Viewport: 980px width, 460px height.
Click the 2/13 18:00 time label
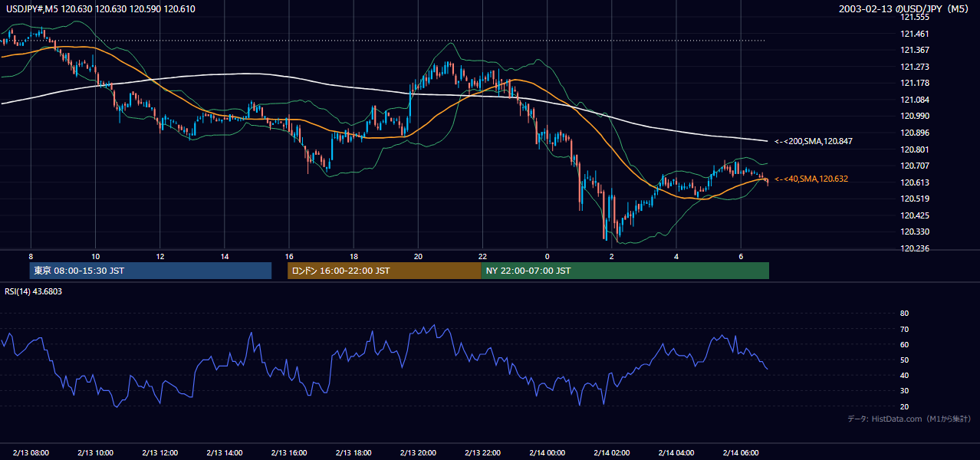[x=354, y=452]
